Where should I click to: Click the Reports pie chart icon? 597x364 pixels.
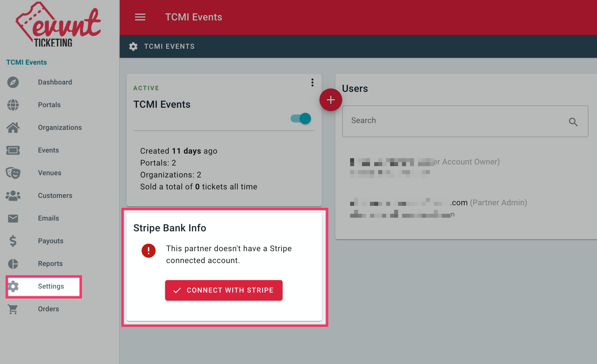coord(13,264)
